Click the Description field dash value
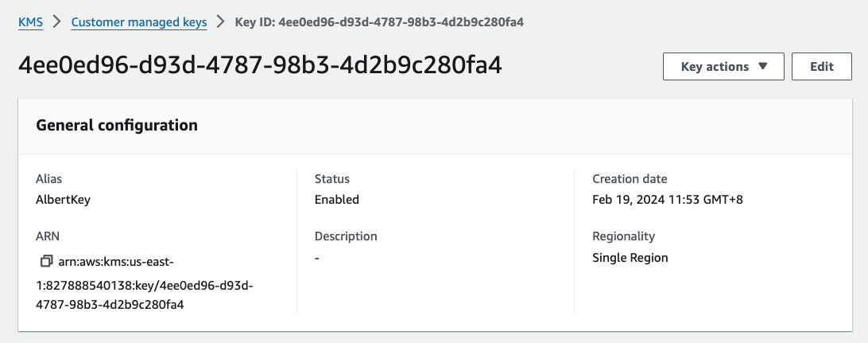Image resolution: width=868 pixels, height=343 pixels. pos(316,258)
